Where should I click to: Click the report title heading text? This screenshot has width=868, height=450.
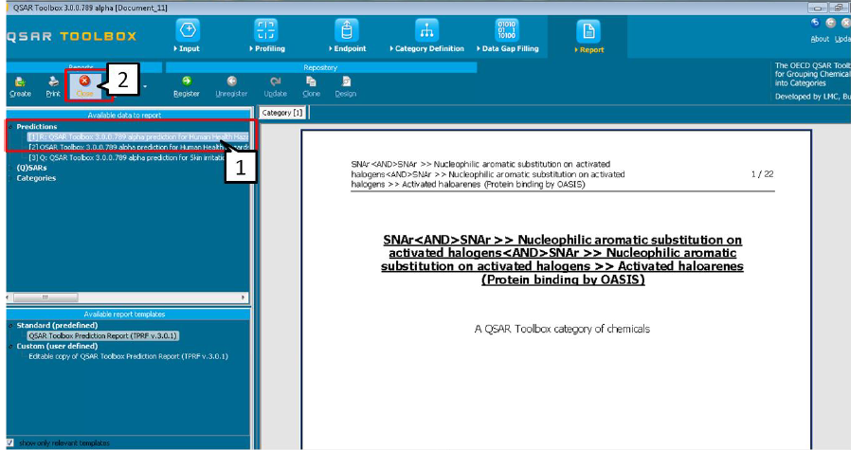tap(562, 260)
